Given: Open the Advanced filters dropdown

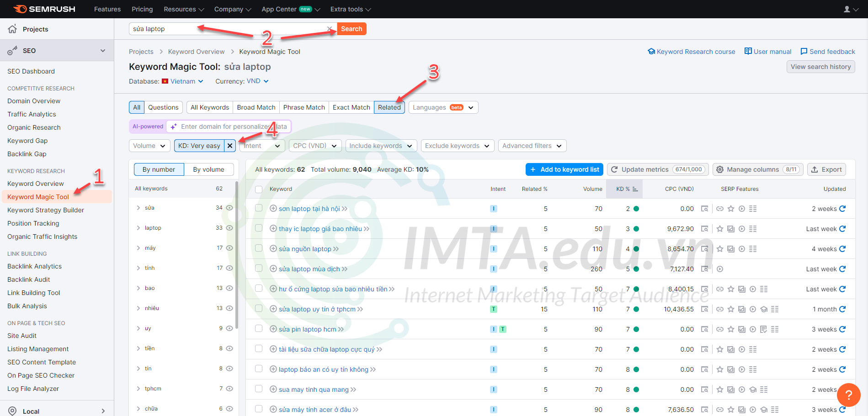Looking at the screenshot, I should click(x=533, y=146).
